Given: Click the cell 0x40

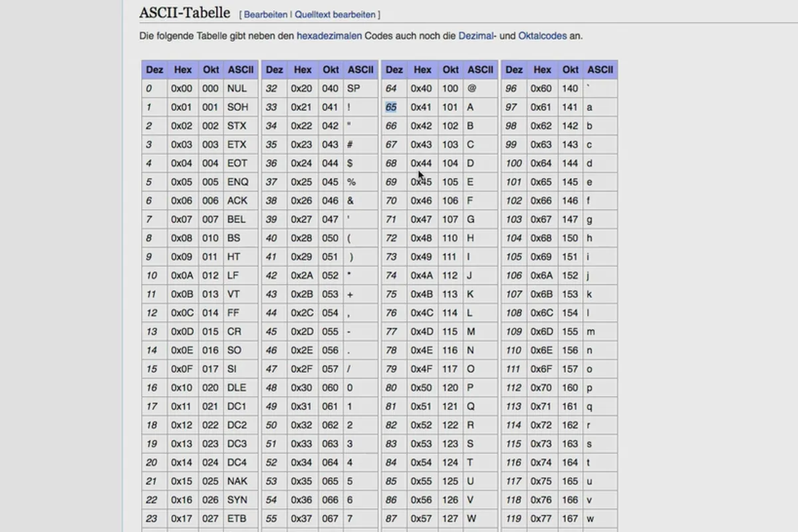Looking at the screenshot, I should tap(422, 88).
